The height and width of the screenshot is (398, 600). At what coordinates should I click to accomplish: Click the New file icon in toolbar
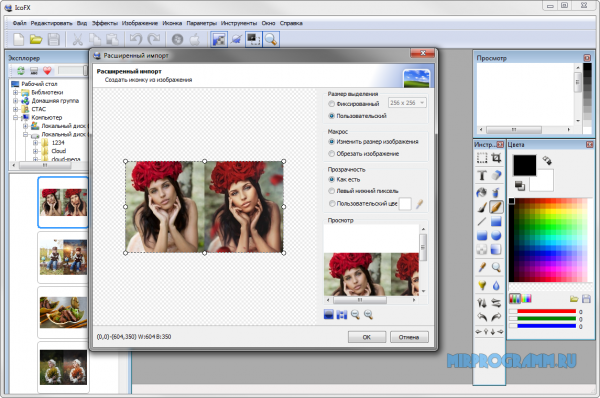18,39
